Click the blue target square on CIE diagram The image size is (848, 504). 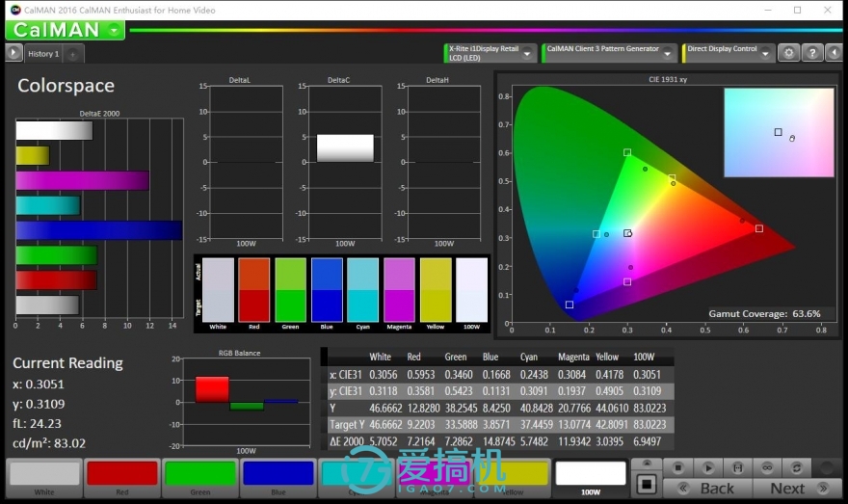click(x=569, y=305)
